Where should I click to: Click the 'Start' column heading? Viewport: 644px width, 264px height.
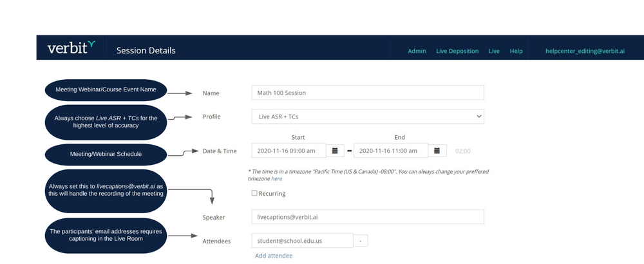(x=298, y=137)
